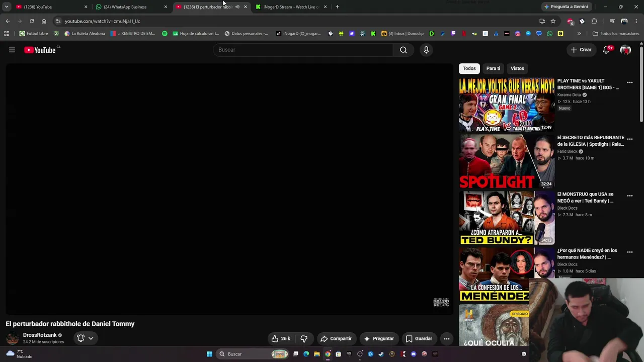
Task: Dislike the video
Action: coord(304,338)
